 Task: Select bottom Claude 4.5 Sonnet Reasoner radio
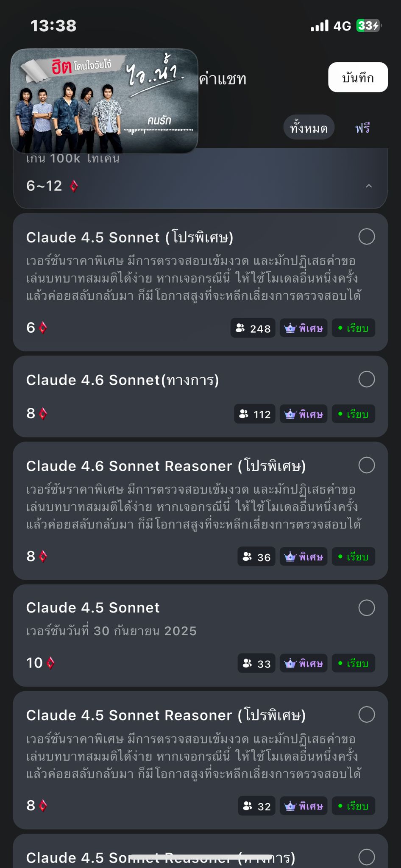coord(367,857)
